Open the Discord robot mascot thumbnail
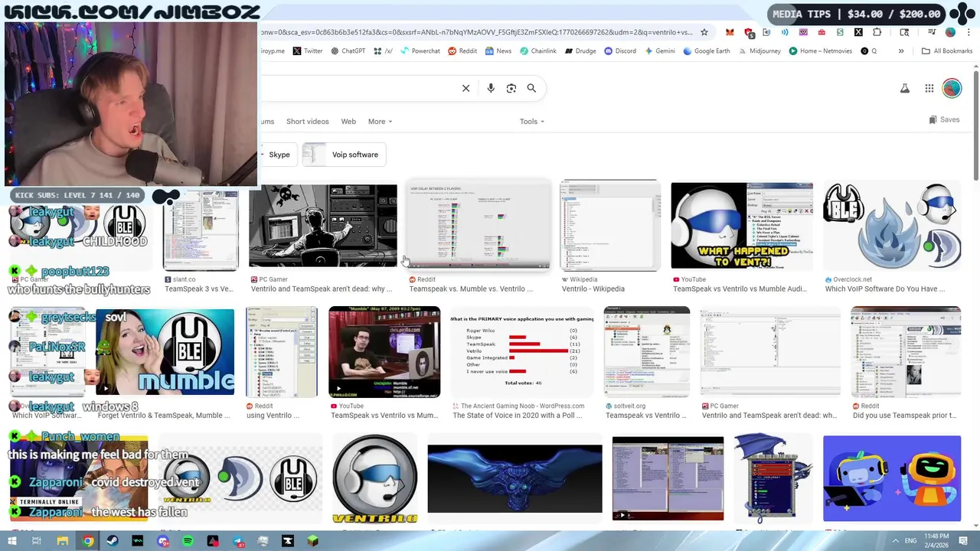The height and width of the screenshot is (551, 980). [x=892, y=478]
